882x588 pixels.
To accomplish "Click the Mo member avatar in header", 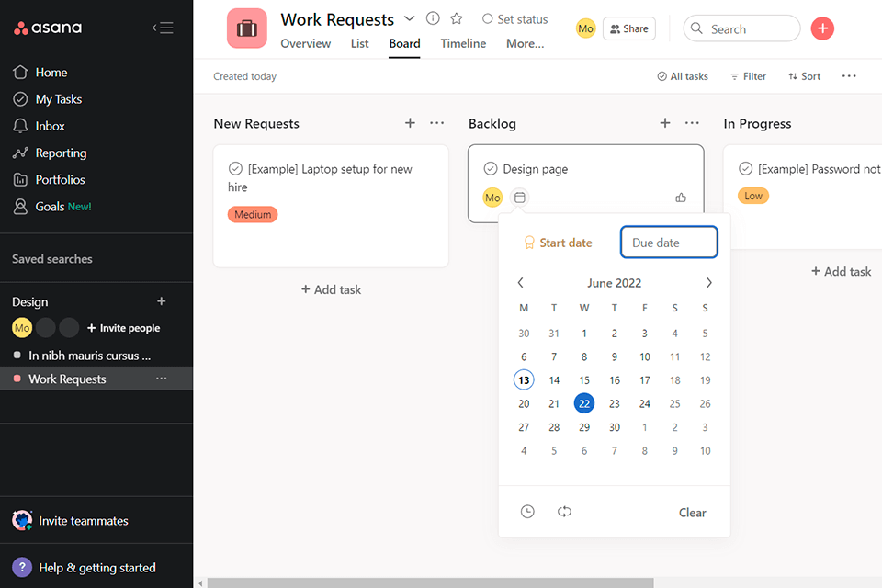I will [x=585, y=28].
